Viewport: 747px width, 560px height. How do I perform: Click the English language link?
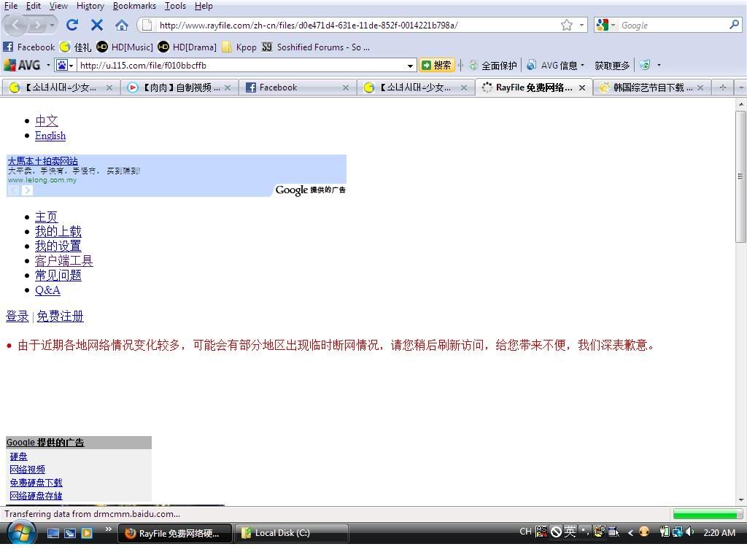[50, 136]
